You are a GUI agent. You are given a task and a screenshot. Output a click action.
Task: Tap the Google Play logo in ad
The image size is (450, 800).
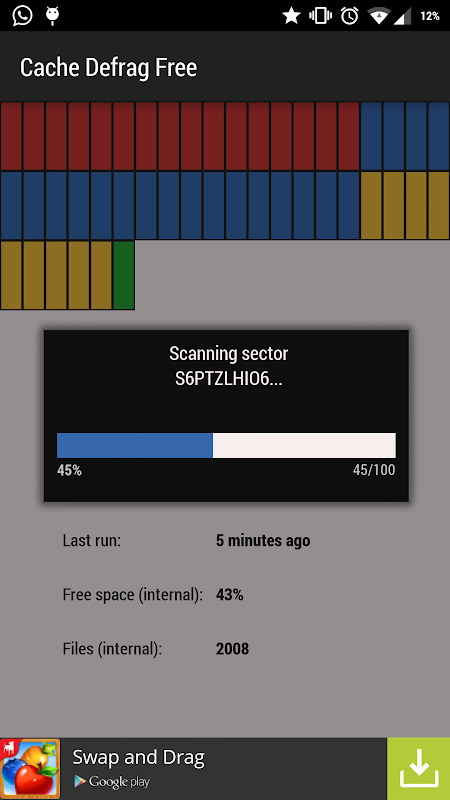coord(112,781)
